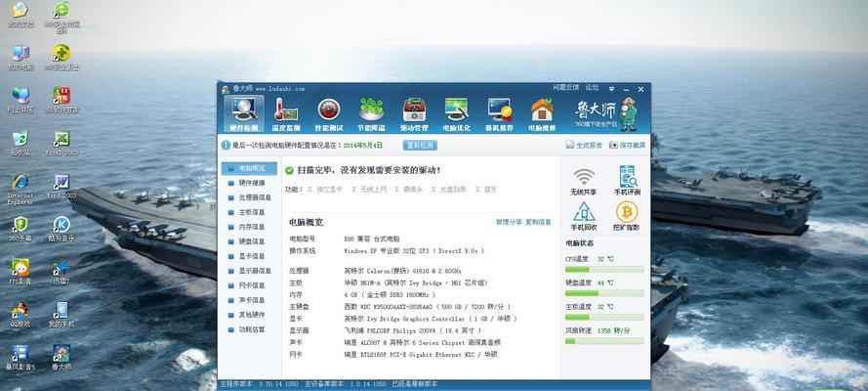The height and width of the screenshot is (391, 868).
Task: Click the 重新检测 rescan button
Action: 420,145
